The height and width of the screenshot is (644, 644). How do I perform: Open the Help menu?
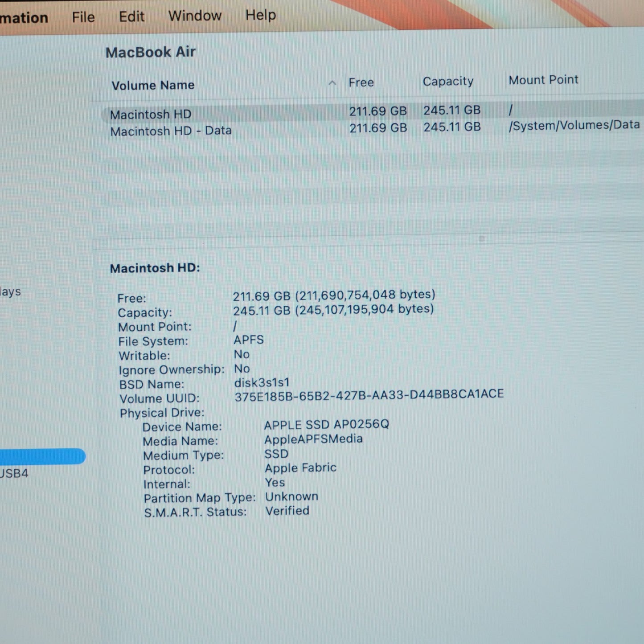point(261,15)
